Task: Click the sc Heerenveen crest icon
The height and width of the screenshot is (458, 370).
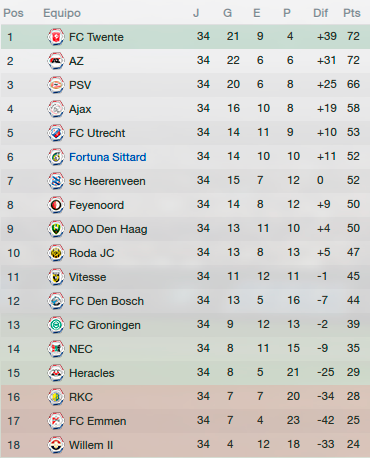Action: click(56, 181)
